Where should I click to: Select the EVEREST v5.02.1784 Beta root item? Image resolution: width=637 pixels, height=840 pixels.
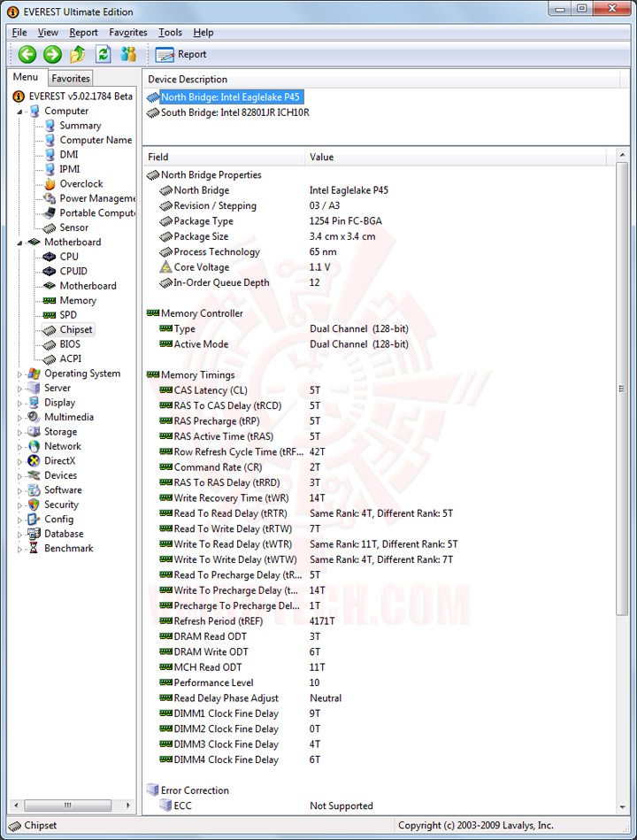(x=81, y=96)
